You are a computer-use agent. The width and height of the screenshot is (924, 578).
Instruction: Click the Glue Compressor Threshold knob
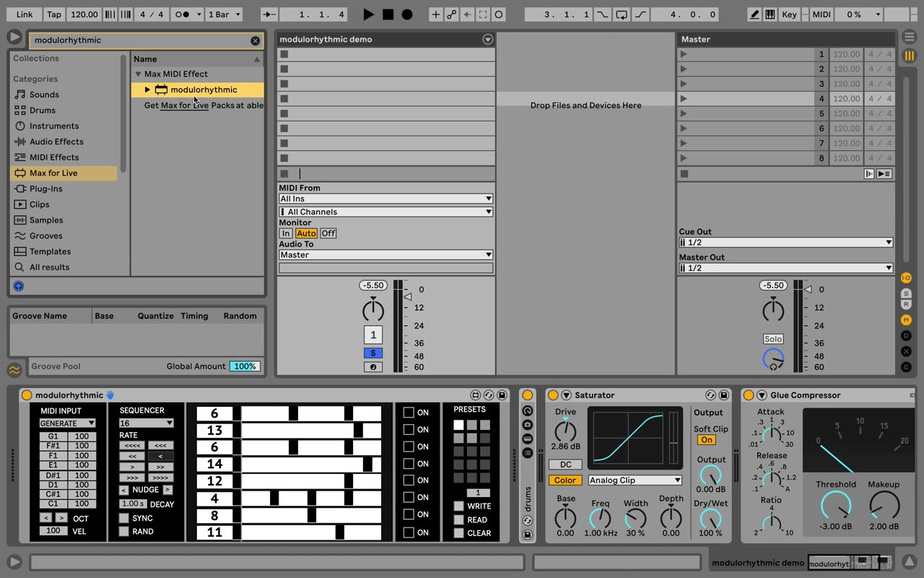(836, 505)
